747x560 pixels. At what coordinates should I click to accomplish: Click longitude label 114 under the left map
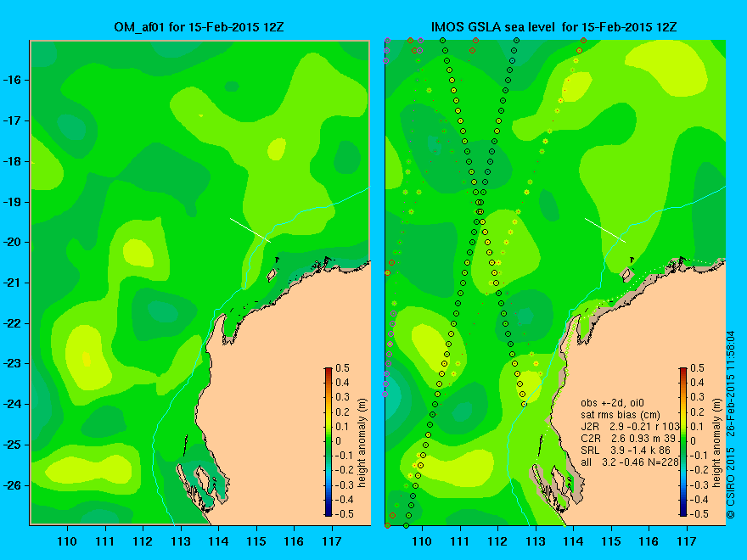tap(219, 541)
